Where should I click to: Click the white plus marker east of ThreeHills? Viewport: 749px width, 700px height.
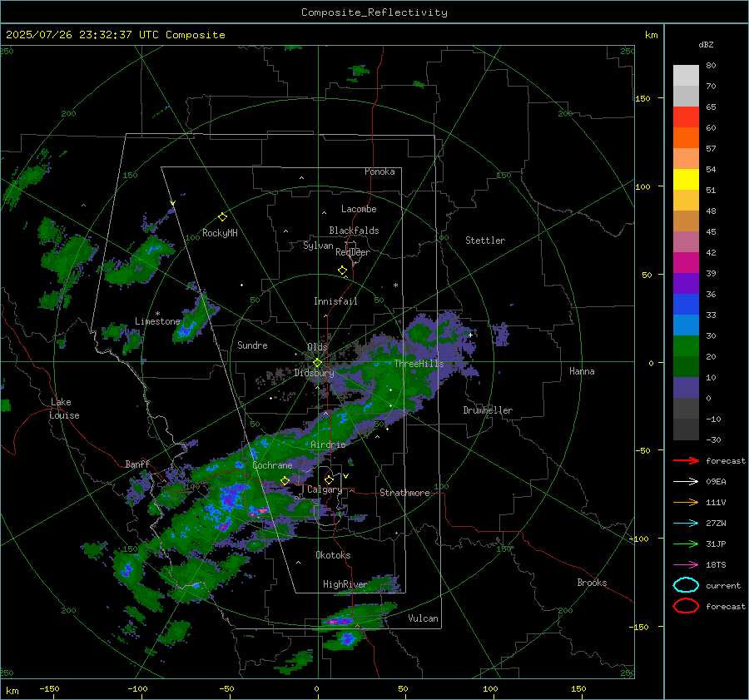point(470,335)
